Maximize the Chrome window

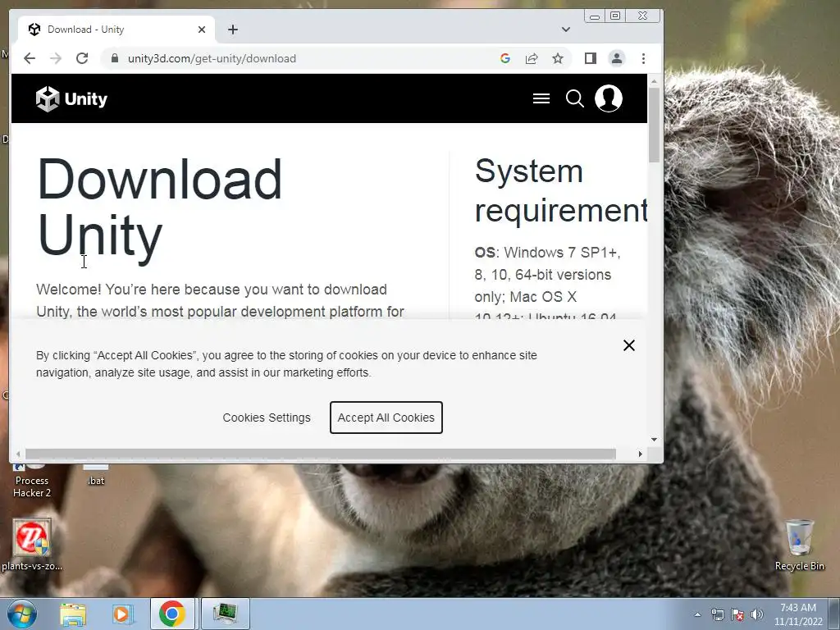[x=615, y=16]
